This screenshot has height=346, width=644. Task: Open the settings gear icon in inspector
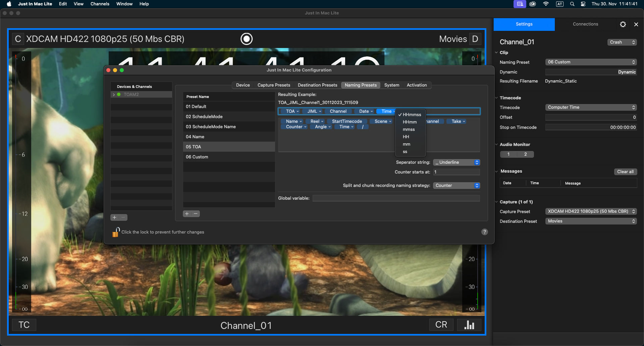click(x=623, y=24)
